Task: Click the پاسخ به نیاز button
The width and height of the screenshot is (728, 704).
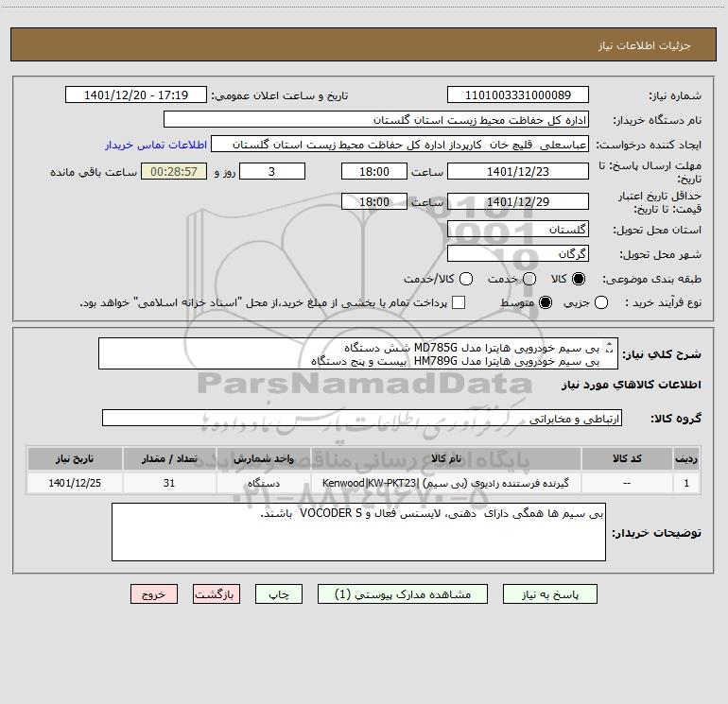Action: click(550, 594)
